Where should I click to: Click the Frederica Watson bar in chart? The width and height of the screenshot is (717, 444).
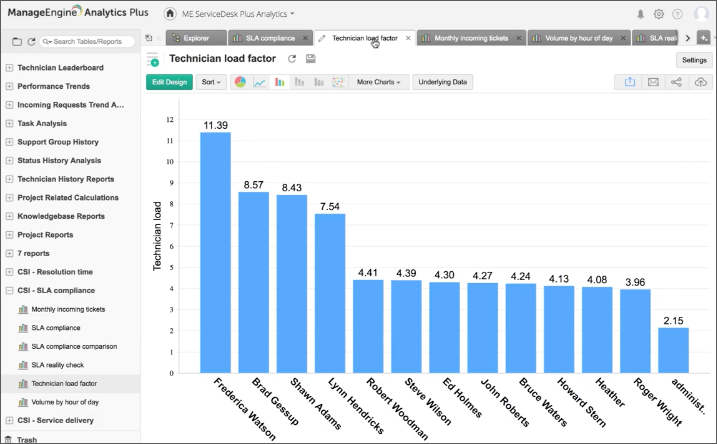point(215,252)
